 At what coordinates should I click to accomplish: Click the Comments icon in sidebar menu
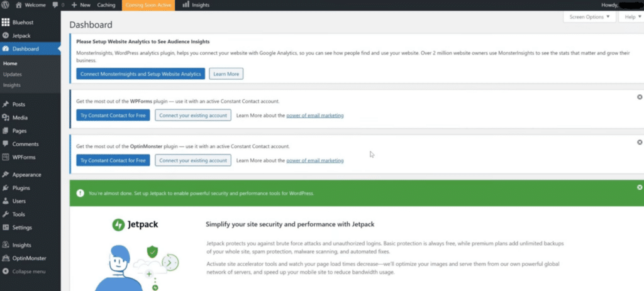(5, 144)
